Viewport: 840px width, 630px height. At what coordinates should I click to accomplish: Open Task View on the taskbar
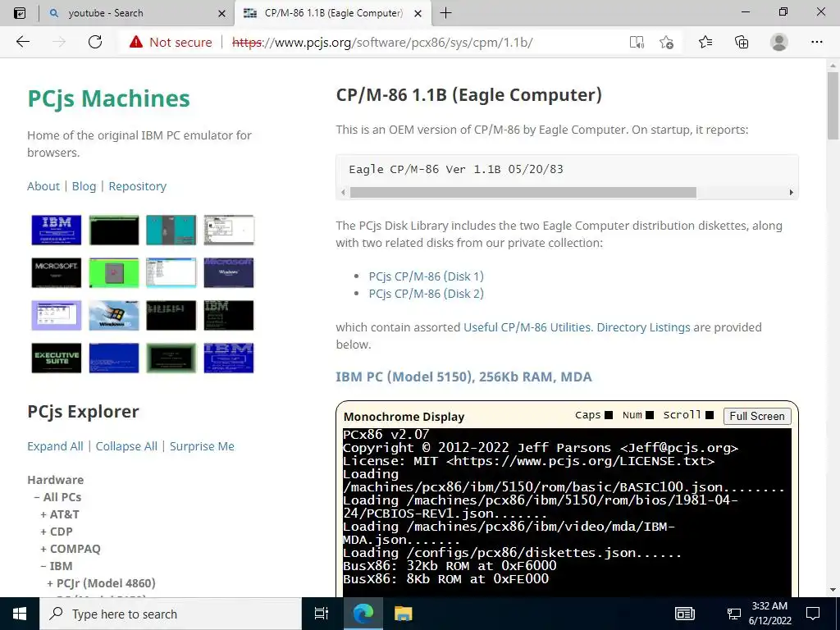[322, 614]
